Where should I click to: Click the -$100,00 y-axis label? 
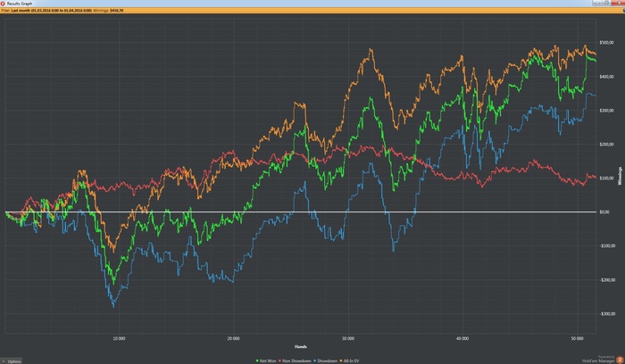[607, 245]
